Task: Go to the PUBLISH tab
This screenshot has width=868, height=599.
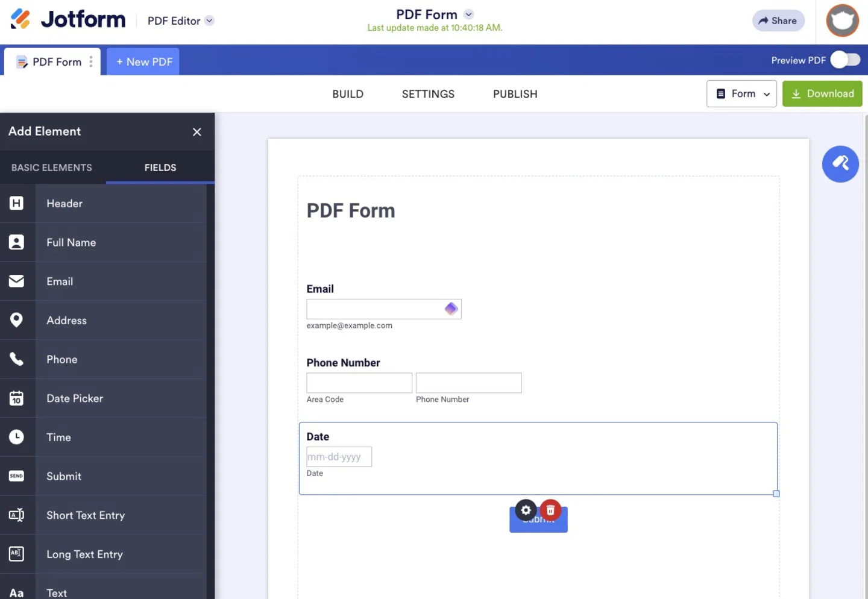Action: pyautogui.click(x=515, y=94)
